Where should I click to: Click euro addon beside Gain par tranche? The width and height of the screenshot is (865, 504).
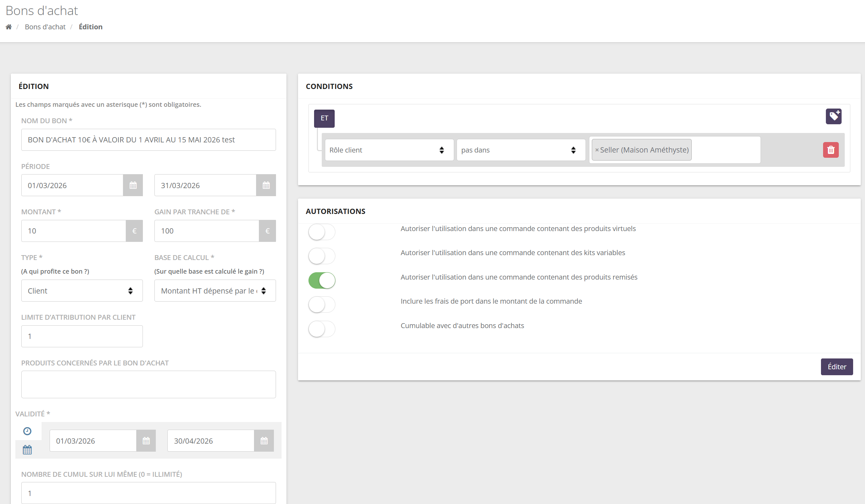coord(267,231)
